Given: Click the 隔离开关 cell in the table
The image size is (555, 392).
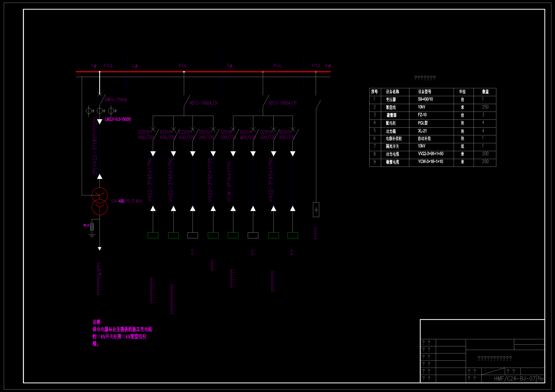Looking at the screenshot, I should (x=392, y=146).
